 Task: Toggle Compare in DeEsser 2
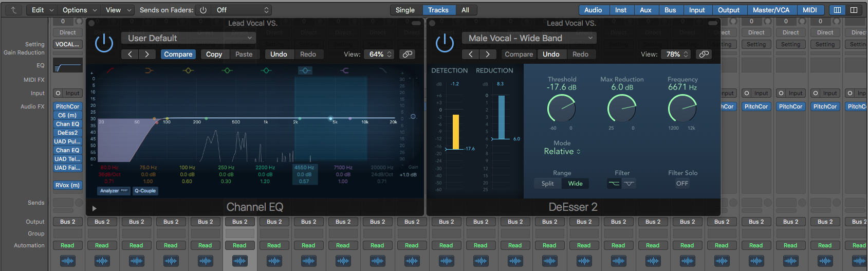(x=519, y=54)
